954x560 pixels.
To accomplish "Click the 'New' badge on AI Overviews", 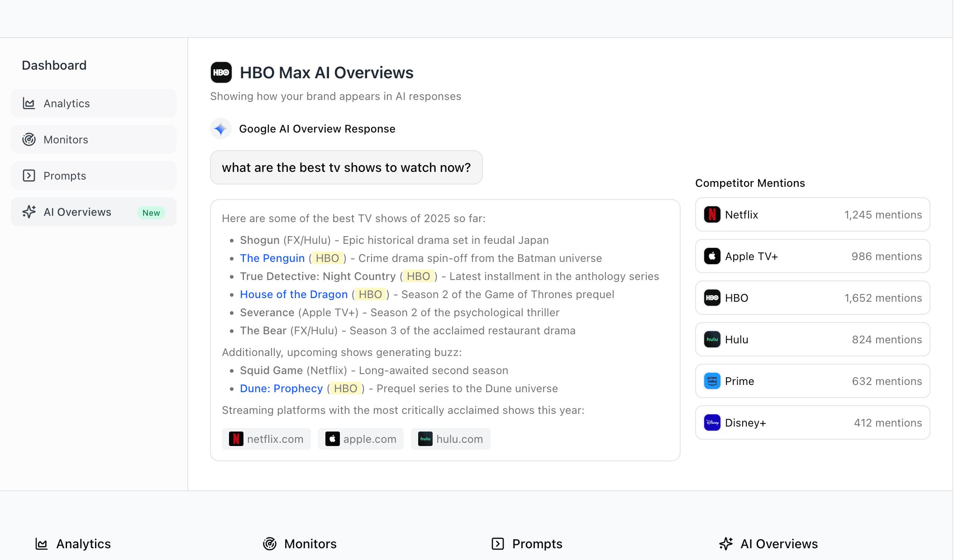I will [151, 213].
